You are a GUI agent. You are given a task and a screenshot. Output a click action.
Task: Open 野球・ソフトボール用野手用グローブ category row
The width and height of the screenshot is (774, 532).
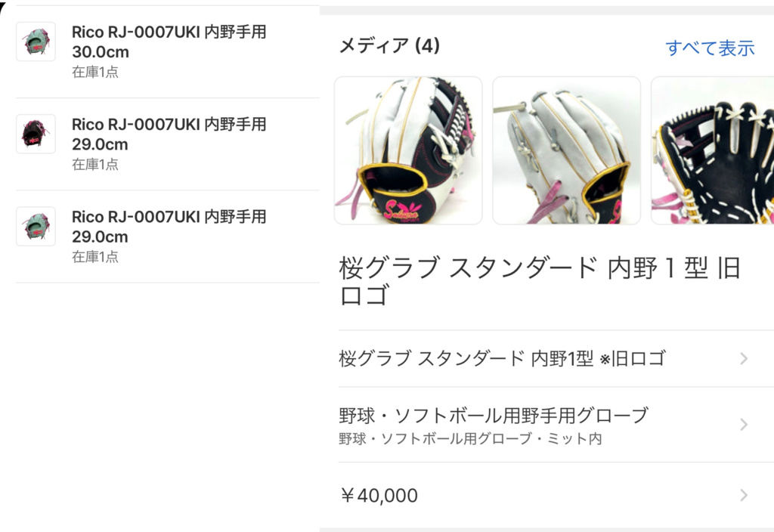point(556,425)
